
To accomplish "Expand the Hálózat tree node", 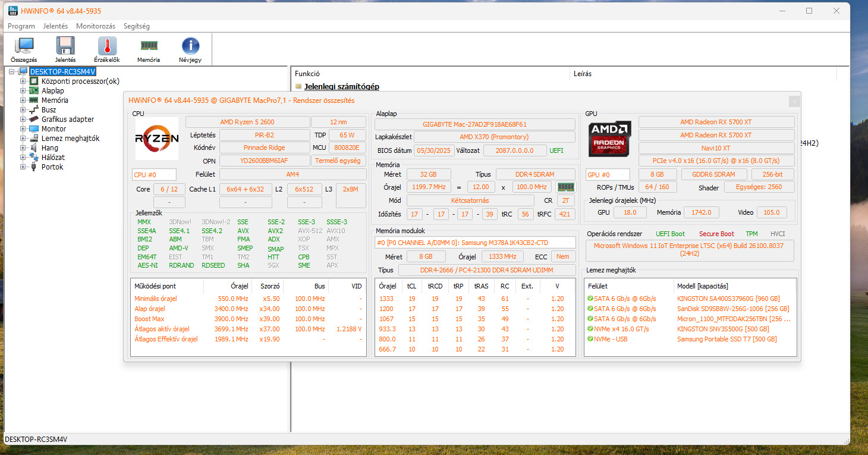I will click(x=23, y=158).
